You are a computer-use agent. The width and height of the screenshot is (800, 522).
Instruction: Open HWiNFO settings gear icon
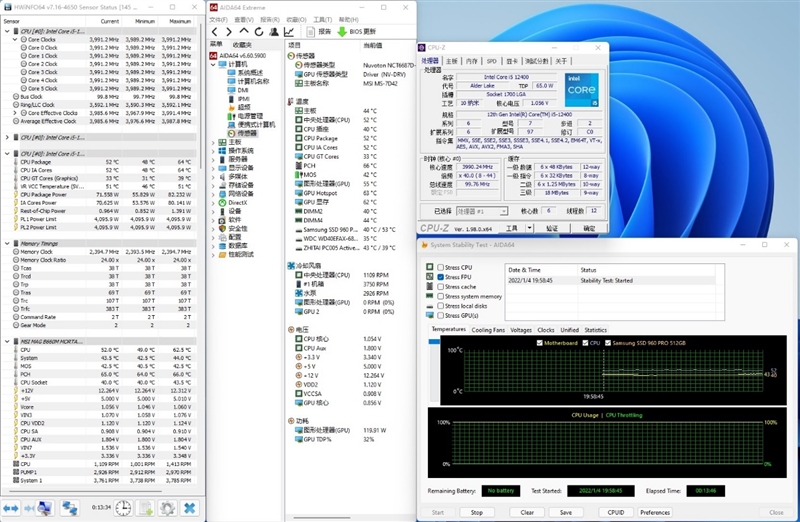(x=167, y=508)
